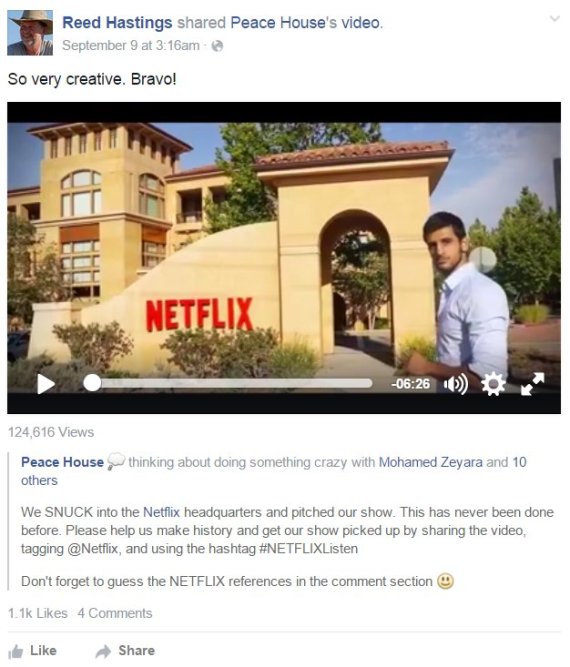Open Mohamed Zeyara profile link
The image size is (570, 667).
[430, 462]
